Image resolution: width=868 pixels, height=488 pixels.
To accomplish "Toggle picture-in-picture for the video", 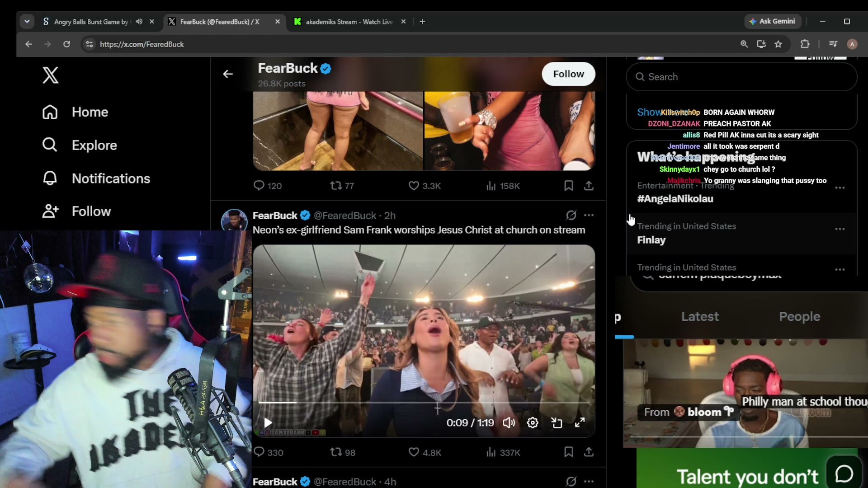I will (x=557, y=423).
